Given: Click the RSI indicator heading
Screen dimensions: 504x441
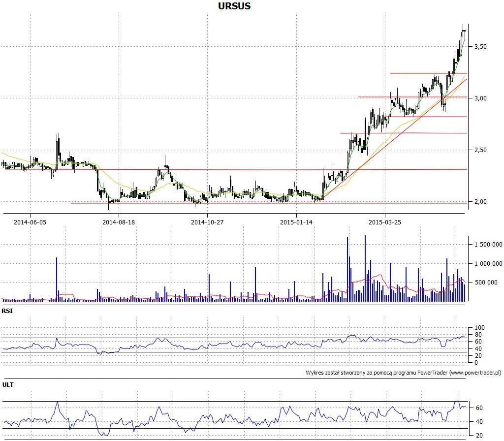Looking at the screenshot, I should click(x=7, y=311).
